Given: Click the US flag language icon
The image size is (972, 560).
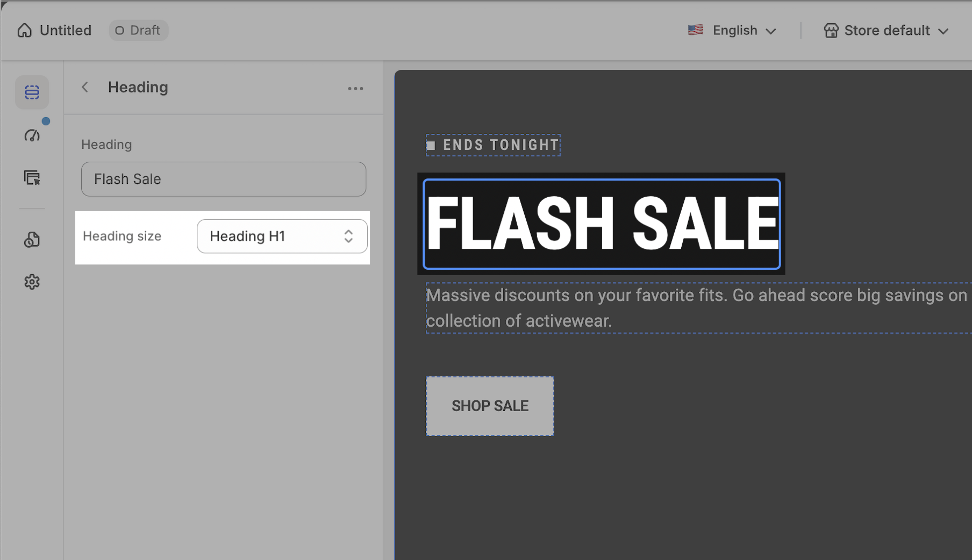Looking at the screenshot, I should [x=696, y=30].
